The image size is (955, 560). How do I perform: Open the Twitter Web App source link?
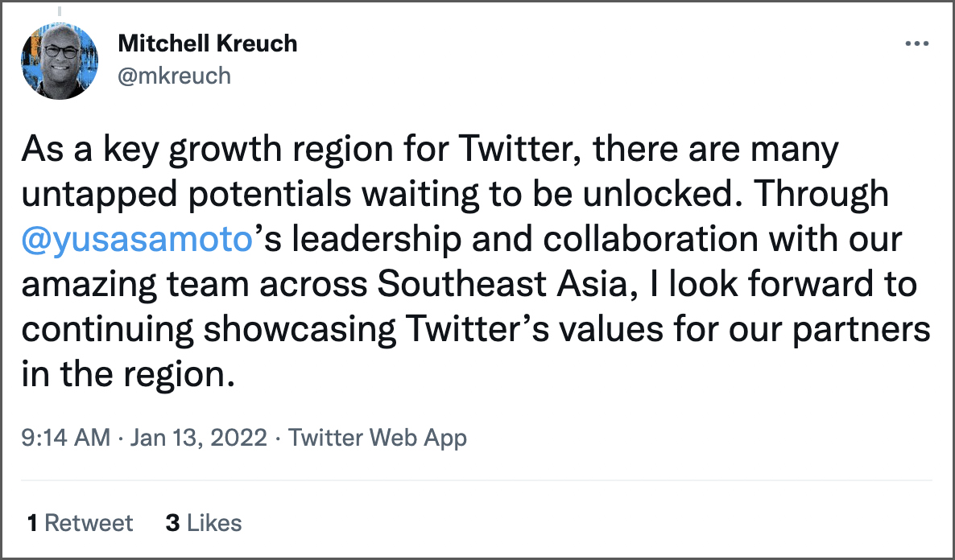point(378,438)
